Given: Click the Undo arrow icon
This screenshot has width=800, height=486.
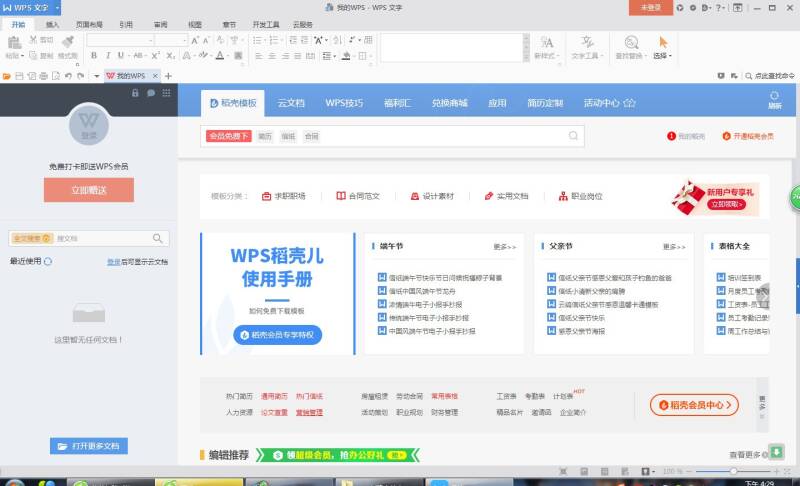Looking at the screenshot, I should point(68,76).
